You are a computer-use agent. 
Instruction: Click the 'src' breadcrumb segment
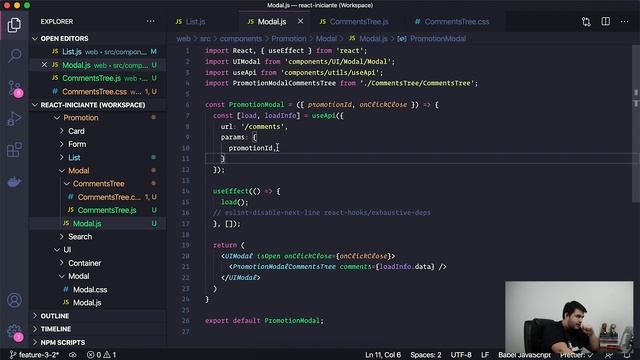pyautogui.click(x=205, y=39)
